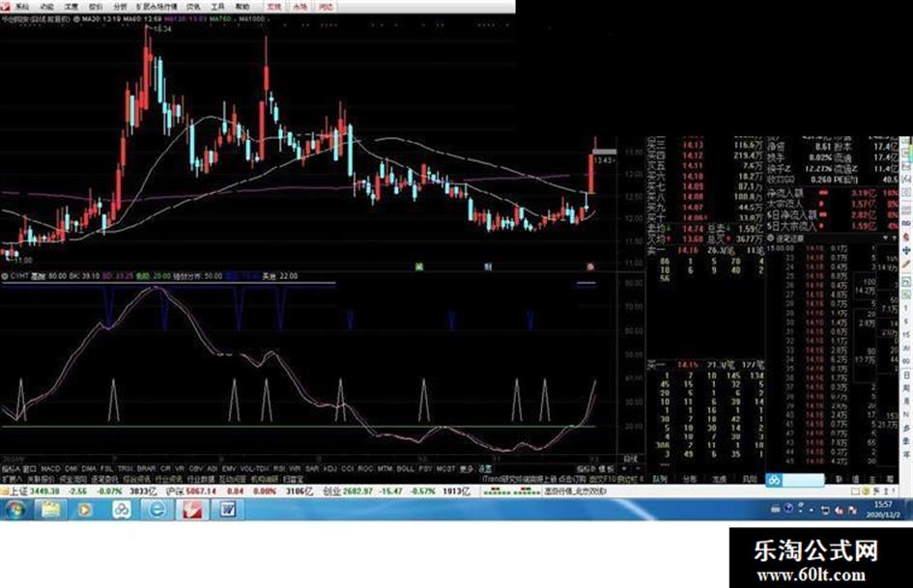Click the 16.34 high price label
Viewport: 913px width, 588px height.
pyautogui.click(x=163, y=29)
